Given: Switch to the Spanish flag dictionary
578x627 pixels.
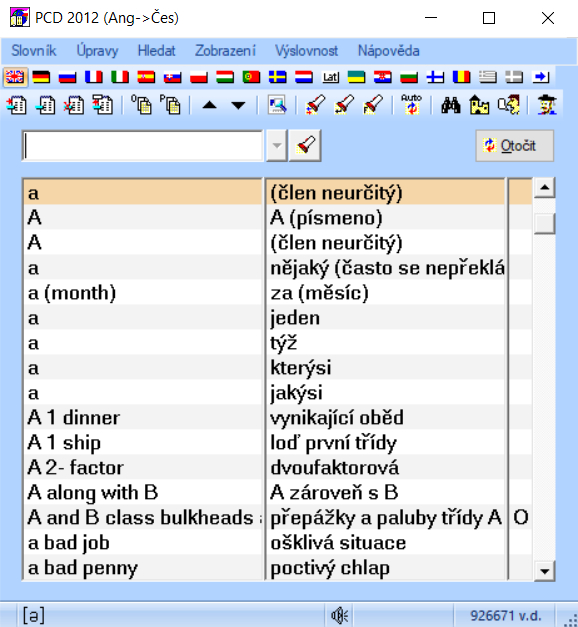Looking at the screenshot, I should [146, 77].
